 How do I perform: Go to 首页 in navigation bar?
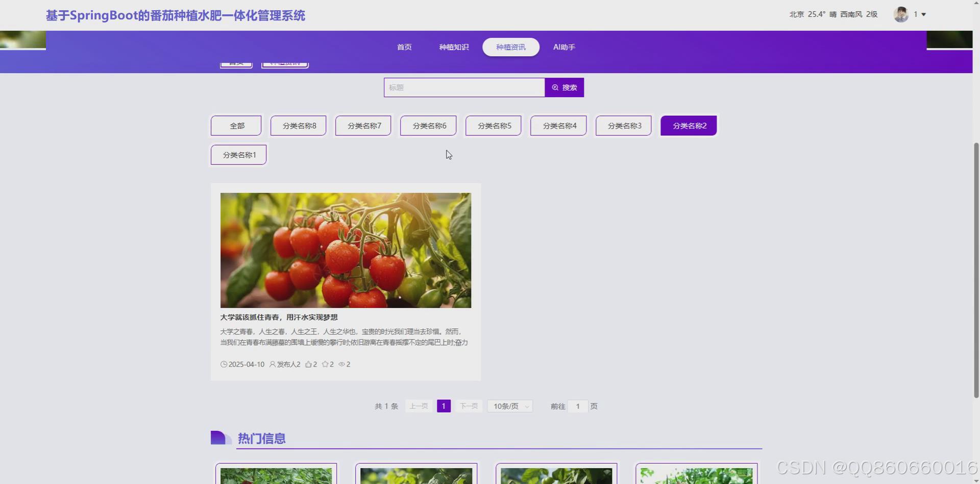coord(404,47)
